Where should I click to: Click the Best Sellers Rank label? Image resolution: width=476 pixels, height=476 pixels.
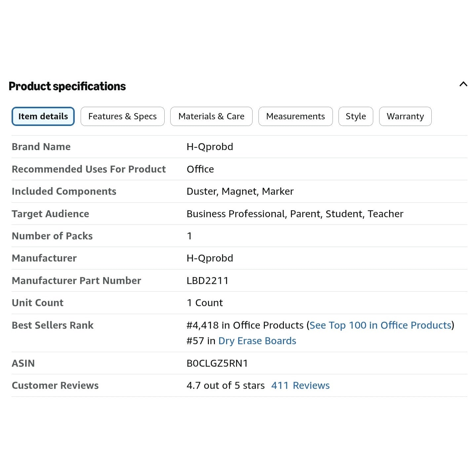[x=53, y=325]
